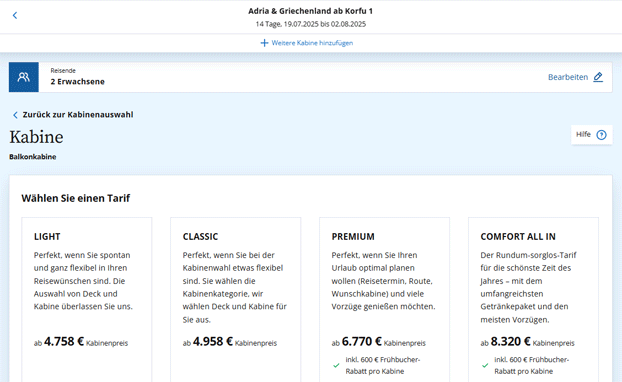Click green checkmark under COMFORT ALL IN price
The width and height of the screenshot is (622, 382).
point(485,365)
